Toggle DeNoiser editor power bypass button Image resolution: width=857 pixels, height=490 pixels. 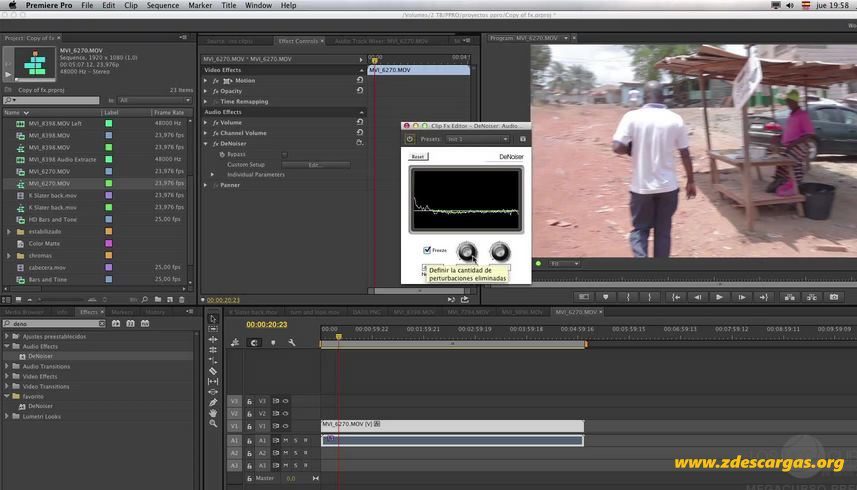point(409,139)
